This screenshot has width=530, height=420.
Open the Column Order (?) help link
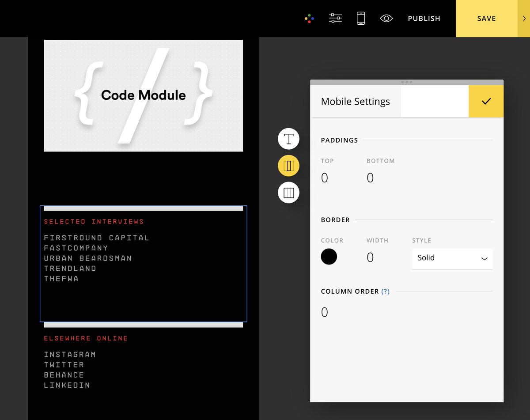pos(386,291)
